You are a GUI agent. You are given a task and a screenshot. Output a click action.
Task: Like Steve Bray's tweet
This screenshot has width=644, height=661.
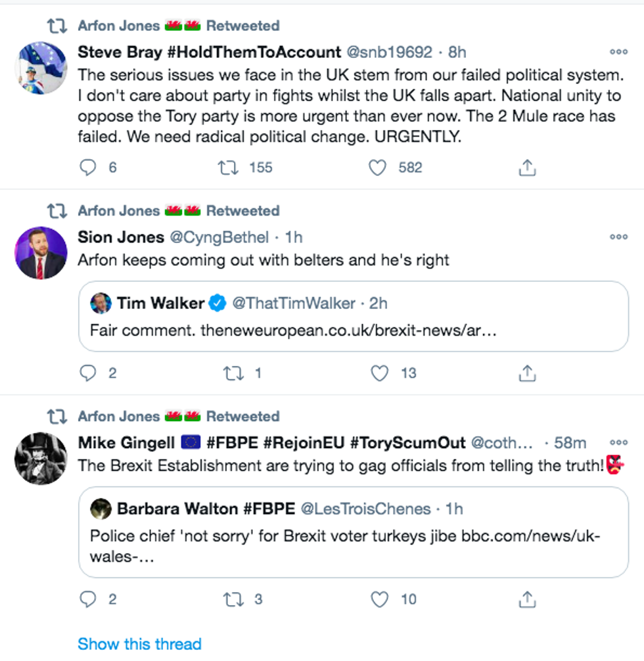(x=377, y=168)
